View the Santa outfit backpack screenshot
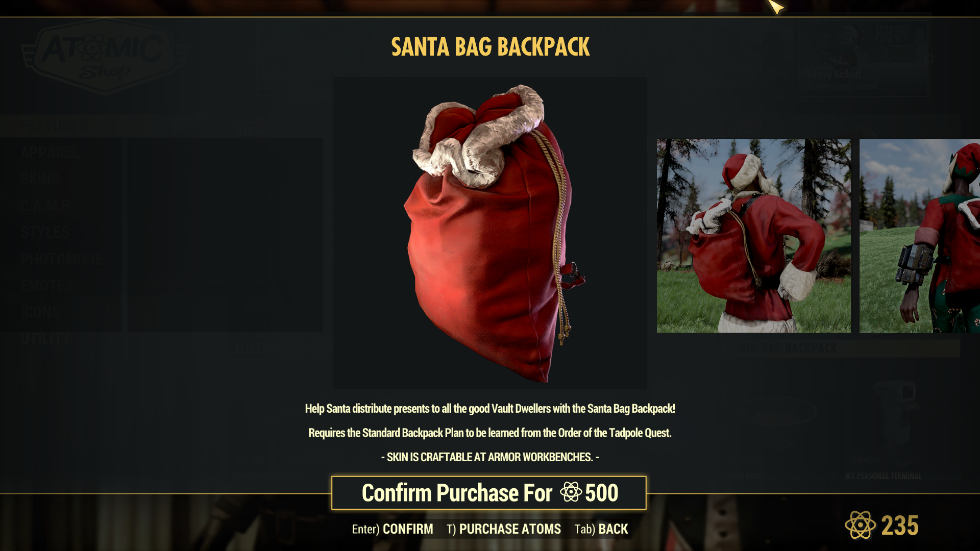This screenshot has height=551, width=980. [754, 236]
